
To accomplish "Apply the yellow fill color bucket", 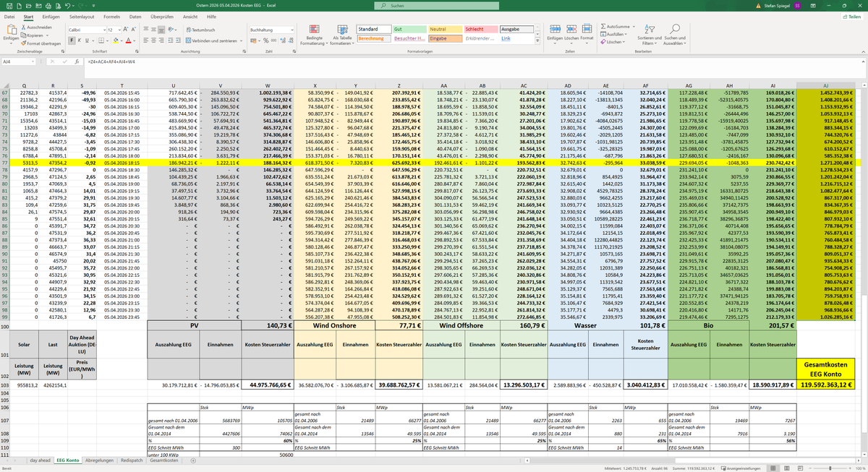I will pyautogui.click(x=114, y=40).
